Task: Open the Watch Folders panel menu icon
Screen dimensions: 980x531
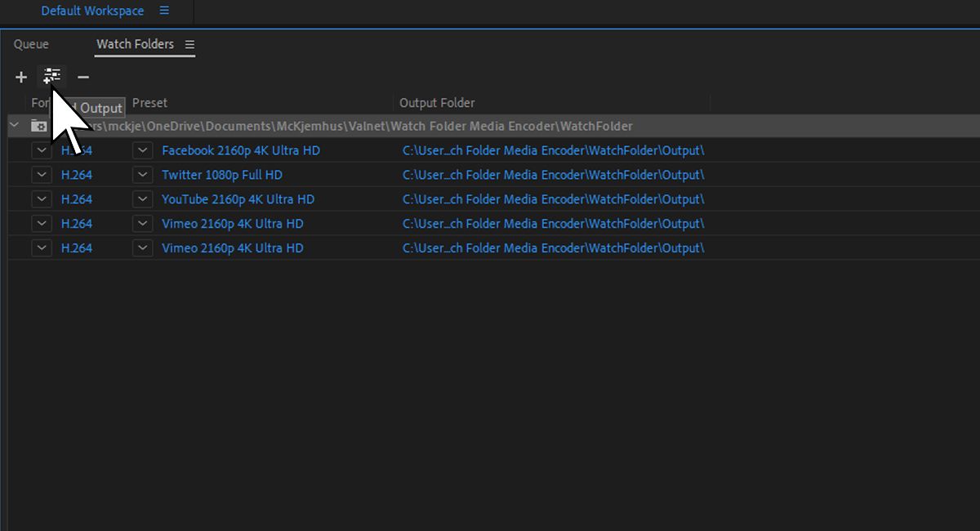Action: click(x=189, y=45)
